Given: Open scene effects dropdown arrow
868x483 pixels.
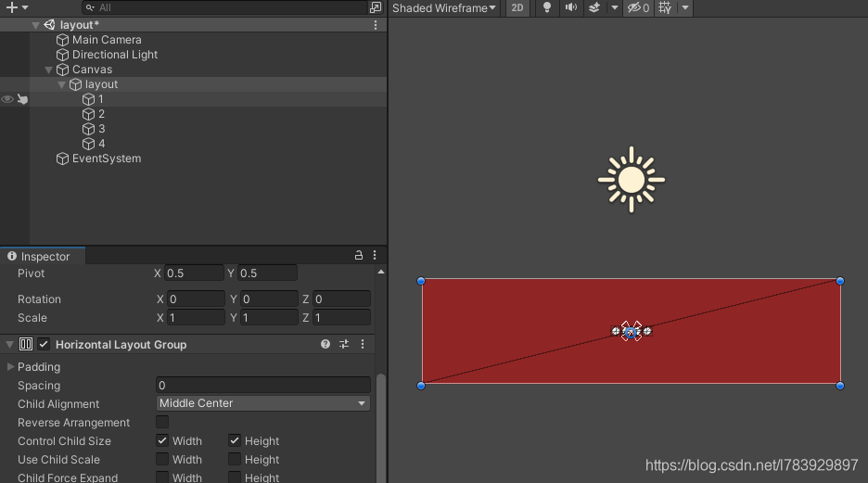Looking at the screenshot, I should tap(615, 7).
